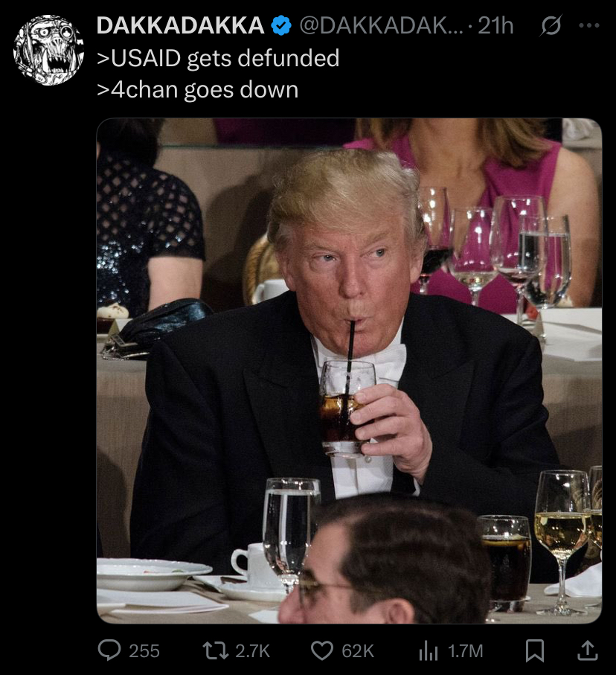The image size is (616, 675).
Task: Click the repost arrows icon
Action: pos(216,650)
